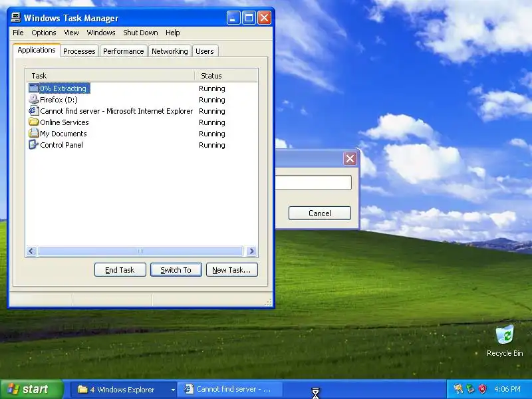Click Running status of Control Panel
This screenshot has width=532, height=399.
212,145
